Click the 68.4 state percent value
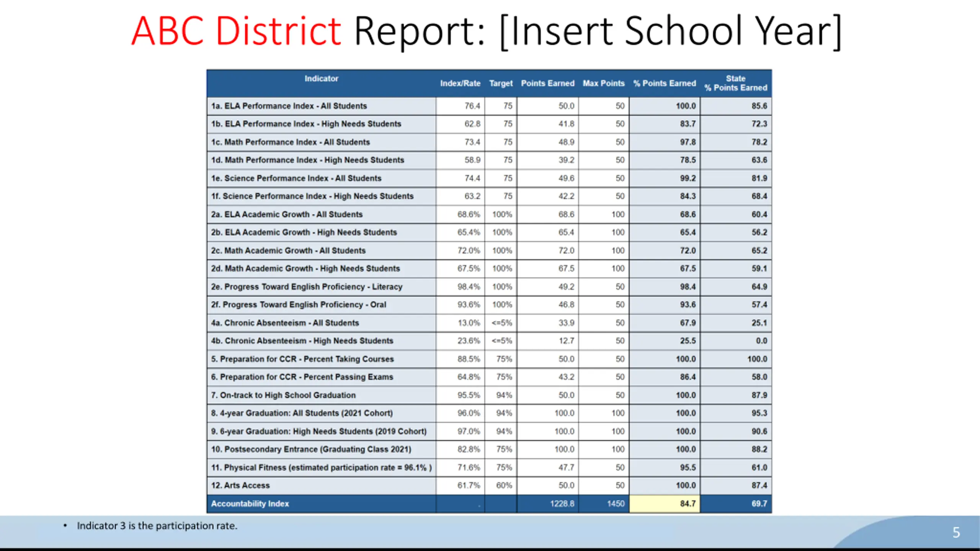Viewport: 980px width, 551px height. (759, 196)
